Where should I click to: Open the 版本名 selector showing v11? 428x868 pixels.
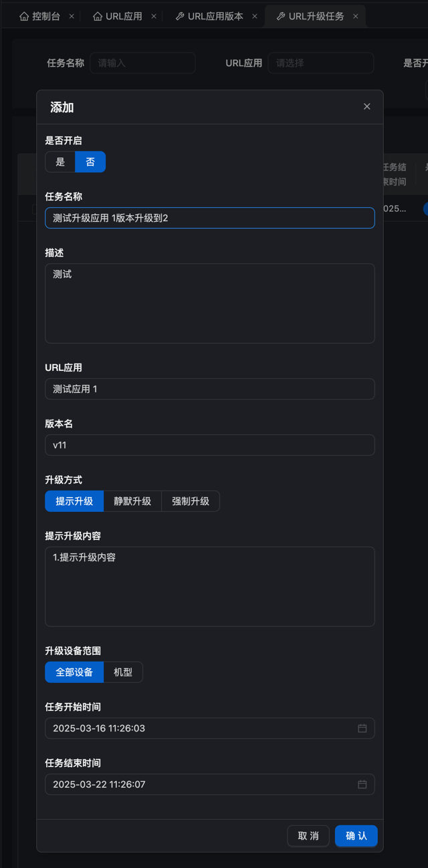(210, 445)
